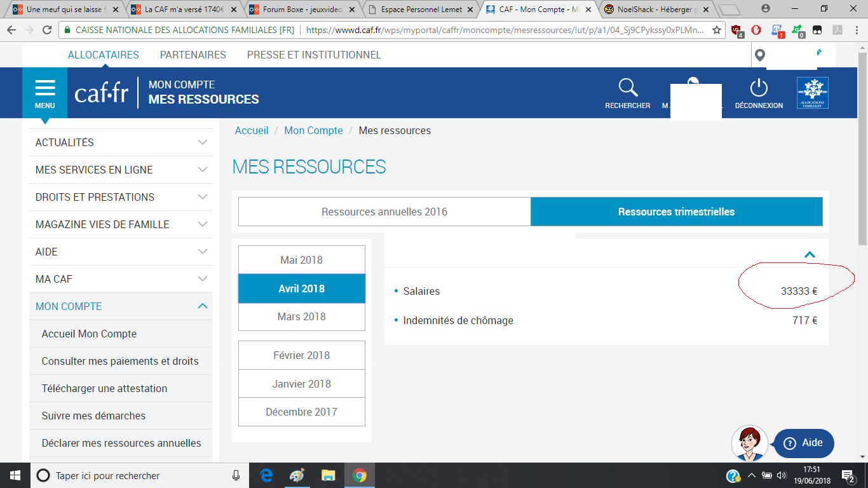The width and height of the screenshot is (868, 488).
Task: Click the blue Aide help button
Action: [804, 443]
